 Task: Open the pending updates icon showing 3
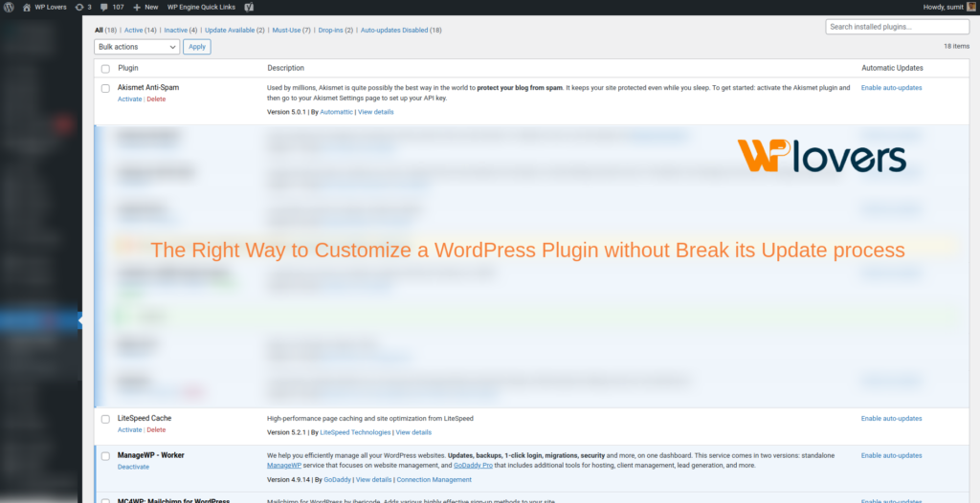point(82,7)
